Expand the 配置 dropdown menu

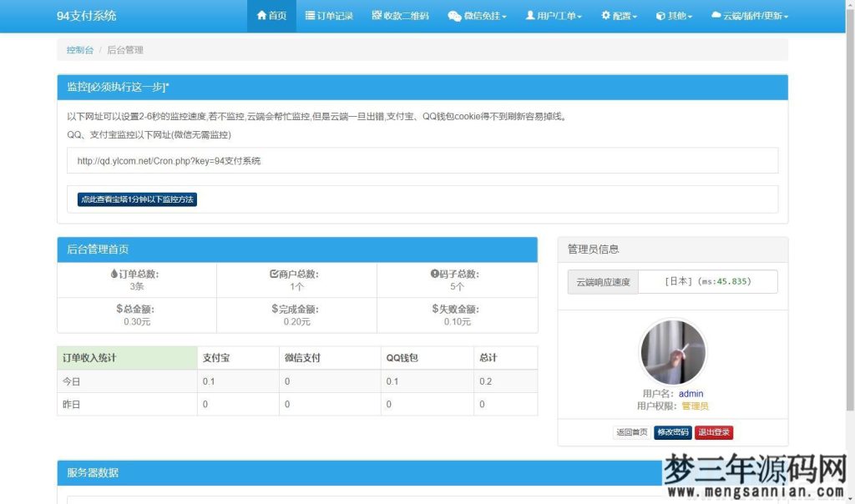[619, 15]
